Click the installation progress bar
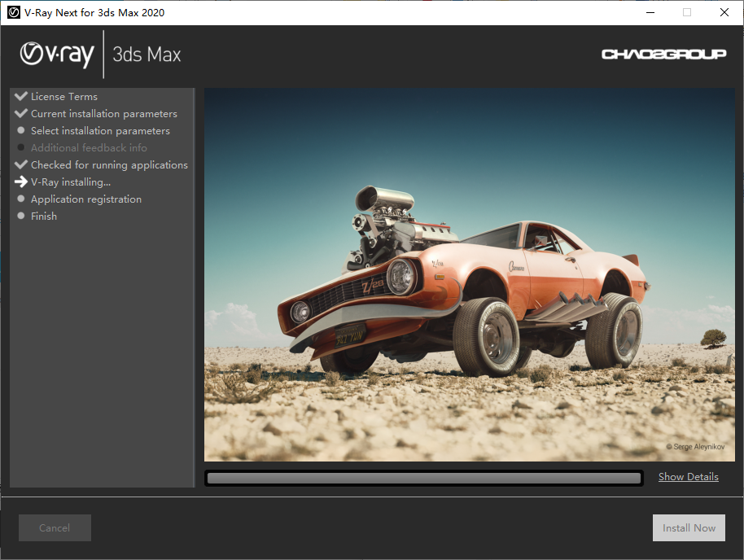Screen dimensions: 744x560 tap(423, 477)
